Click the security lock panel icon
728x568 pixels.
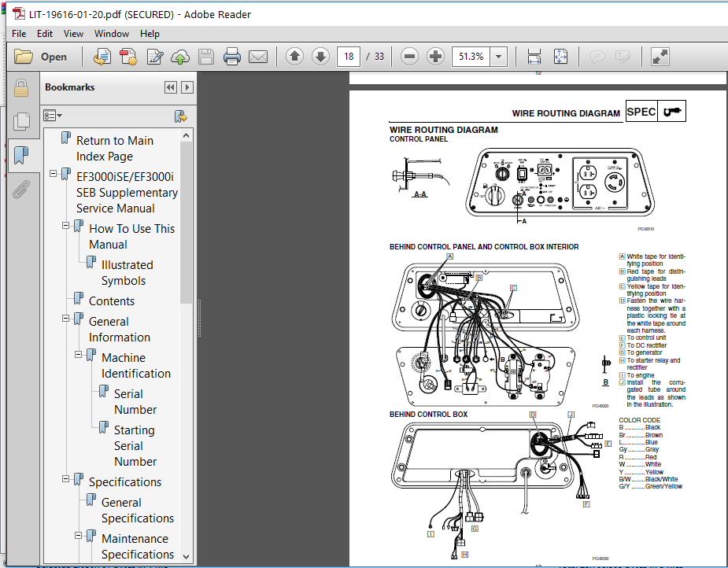(21, 88)
